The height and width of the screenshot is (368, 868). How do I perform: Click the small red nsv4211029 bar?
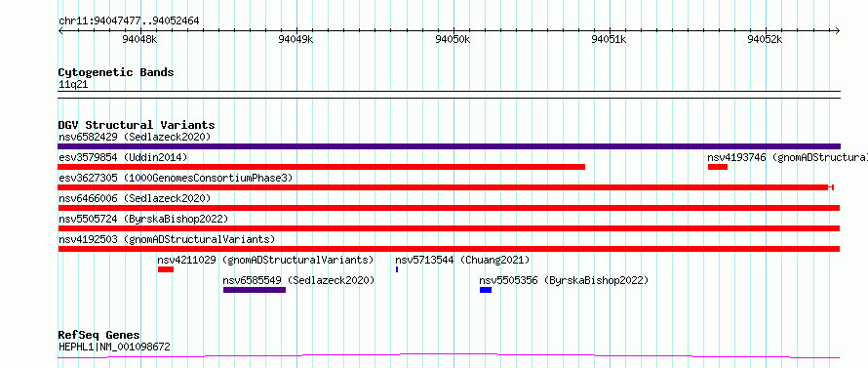click(x=166, y=269)
